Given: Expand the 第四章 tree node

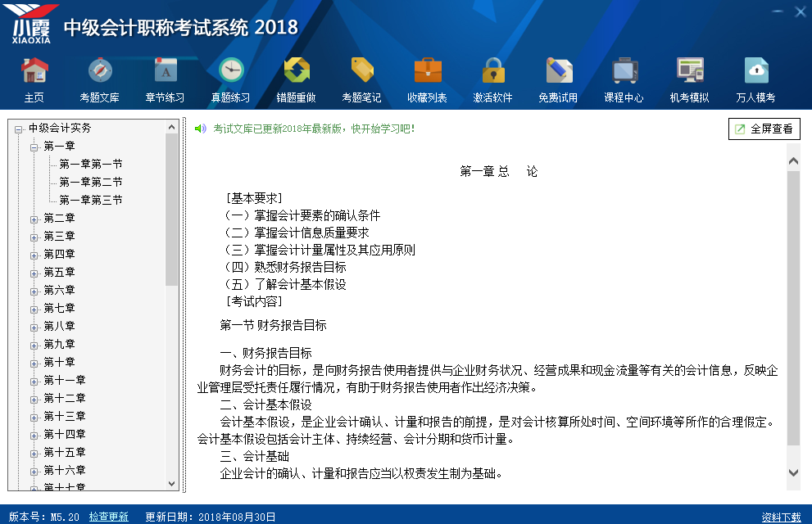Looking at the screenshot, I should click(34, 255).
